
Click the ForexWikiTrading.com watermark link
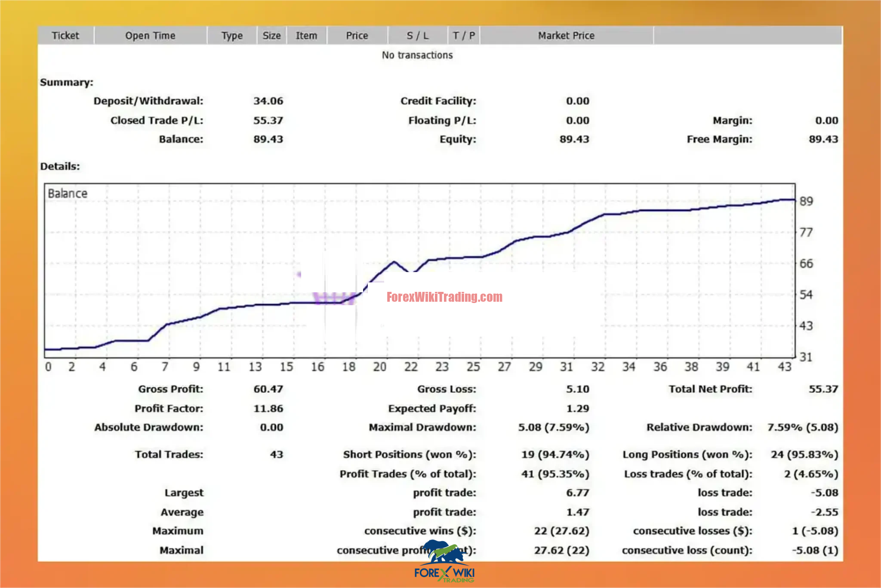(x=444, y=297)
